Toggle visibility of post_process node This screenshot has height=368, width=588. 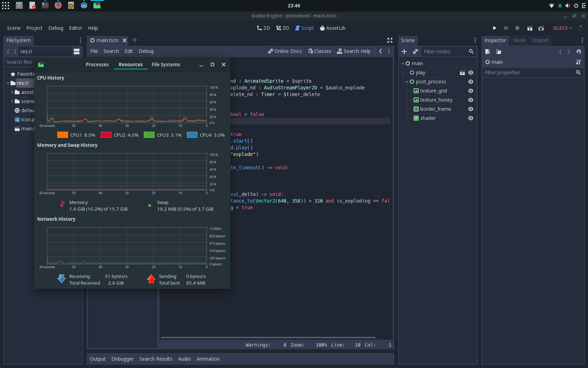(471, 82)
